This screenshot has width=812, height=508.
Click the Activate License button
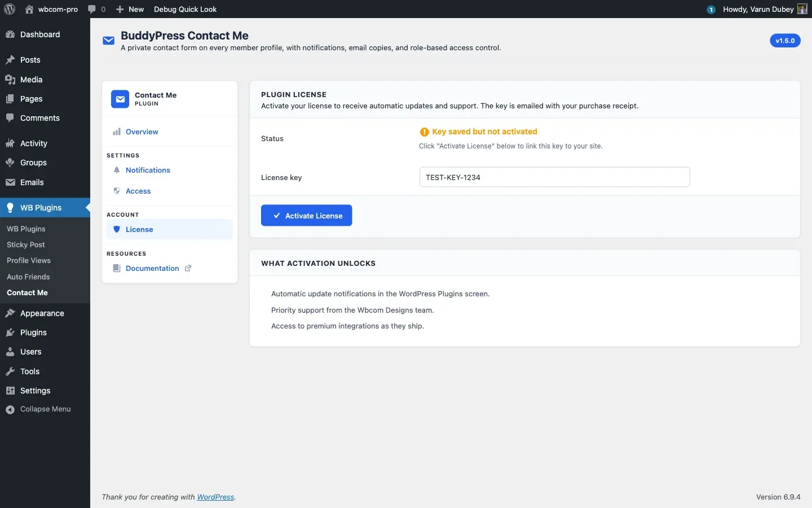[x=306, y=216]
